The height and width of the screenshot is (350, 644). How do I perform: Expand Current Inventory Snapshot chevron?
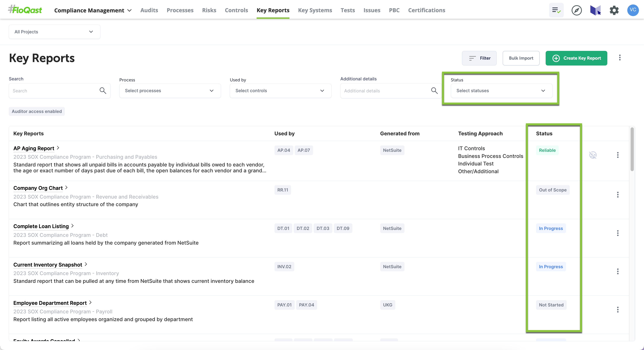pyautogui.click(x=86, y=264)
